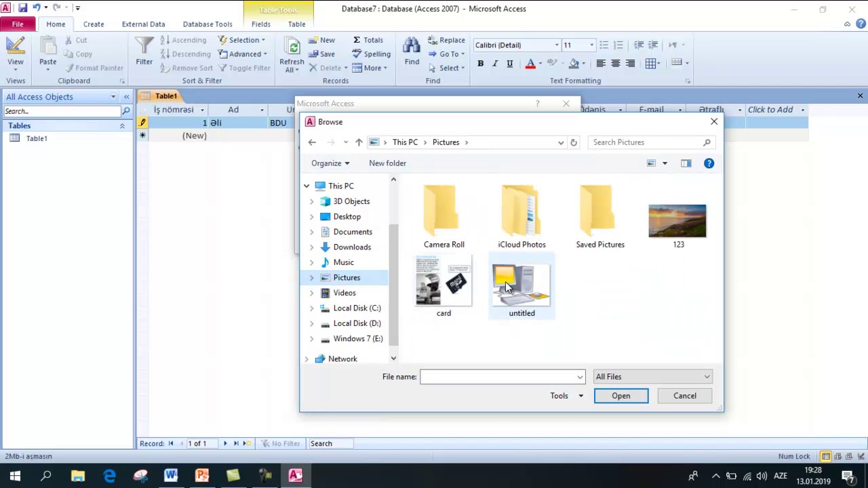Click the background fill color bucket
Viewport: 868px width, 488px height.
coord(574,64)
